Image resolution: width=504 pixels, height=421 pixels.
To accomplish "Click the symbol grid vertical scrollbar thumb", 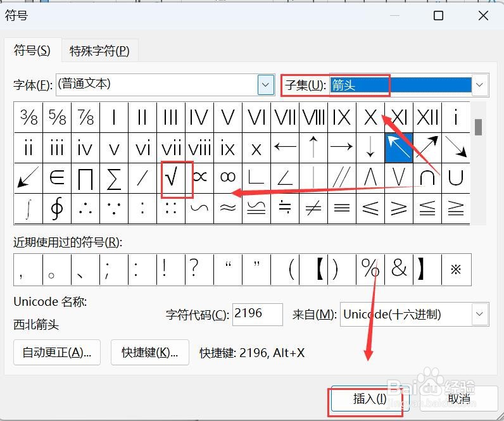I will click(478, 127).
